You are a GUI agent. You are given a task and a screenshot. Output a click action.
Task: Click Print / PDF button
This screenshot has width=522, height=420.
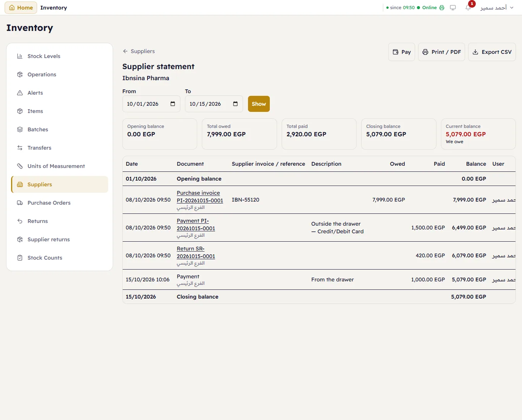(441, 52)
